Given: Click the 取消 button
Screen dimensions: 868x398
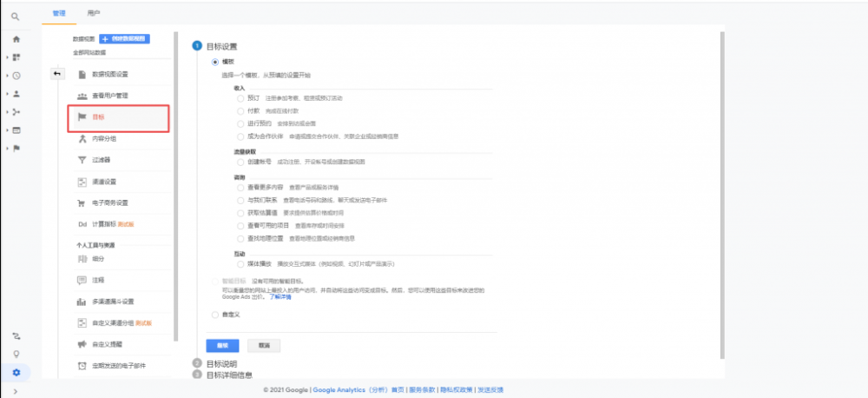Looking at the screenshot, I should (x=264, y=345).
